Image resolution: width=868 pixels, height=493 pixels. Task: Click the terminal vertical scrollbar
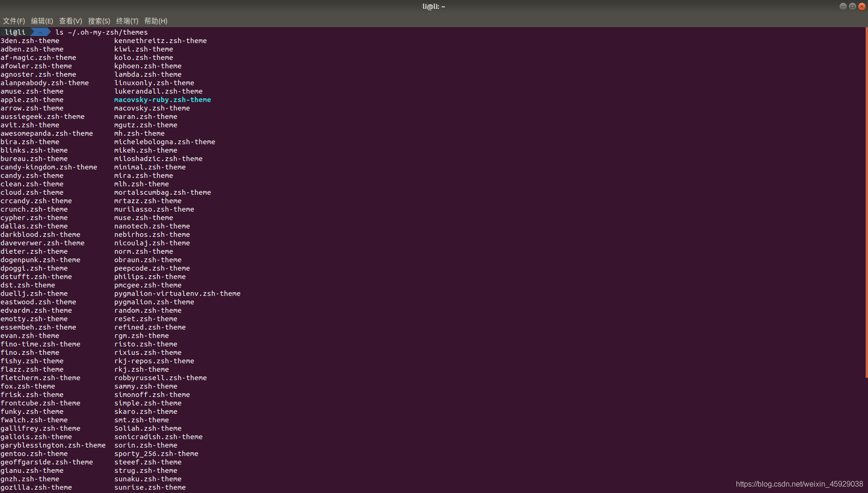866,203
